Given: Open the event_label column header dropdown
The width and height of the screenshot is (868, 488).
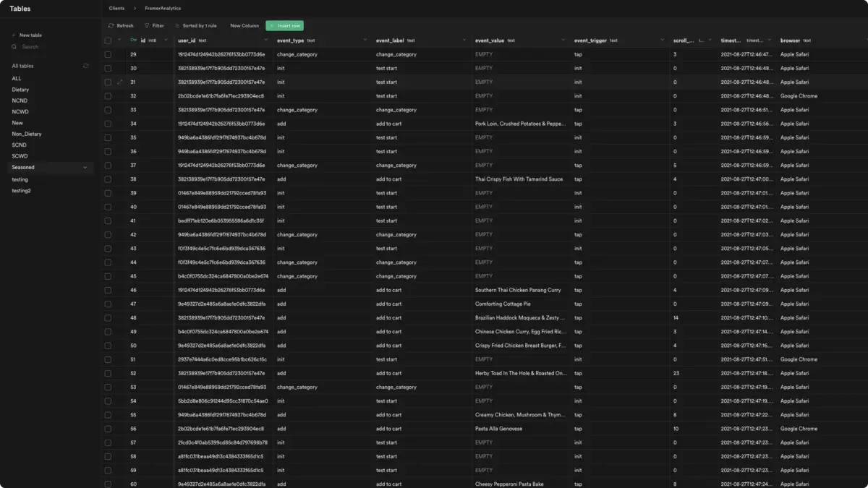Looking at the screenshot, I should click(x=464, y=40).
